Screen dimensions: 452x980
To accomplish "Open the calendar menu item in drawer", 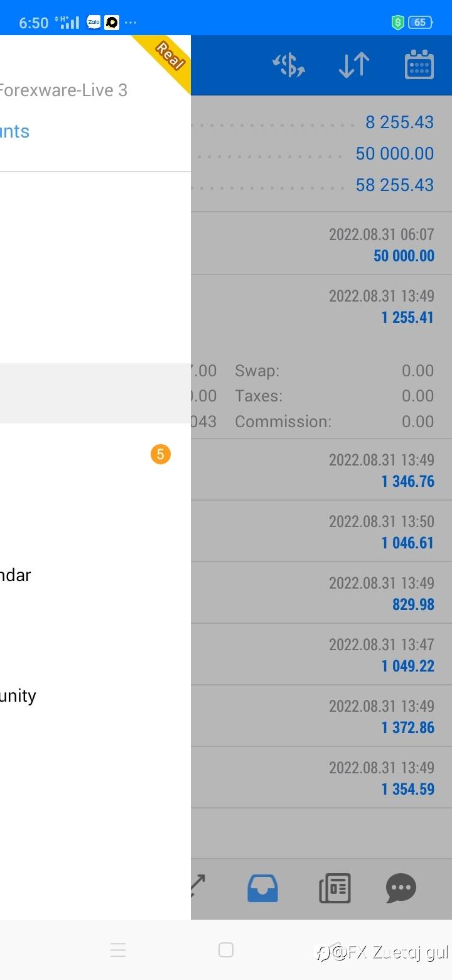I will point(16,575).
